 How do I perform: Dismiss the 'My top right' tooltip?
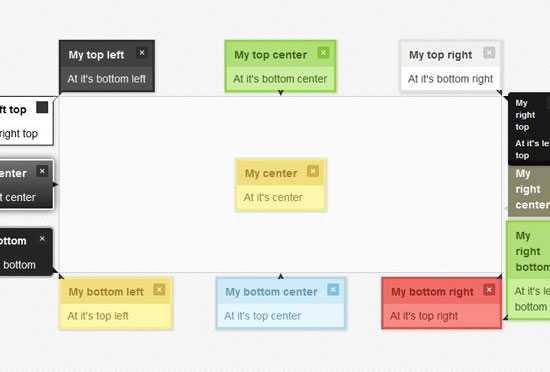click(x=489, y=53)
